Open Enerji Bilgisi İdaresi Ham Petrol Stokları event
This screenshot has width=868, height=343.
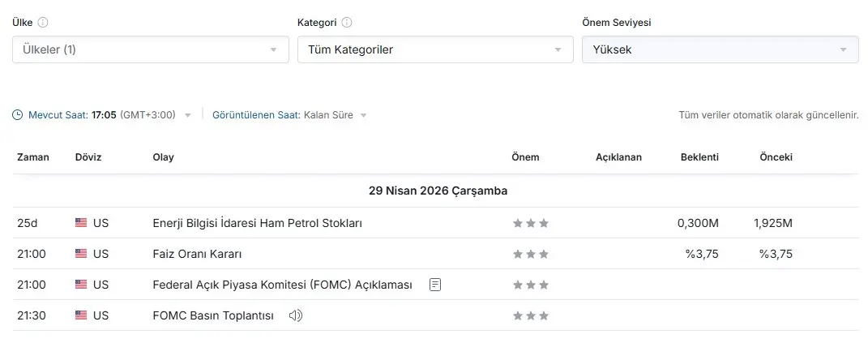click(257, 223)
